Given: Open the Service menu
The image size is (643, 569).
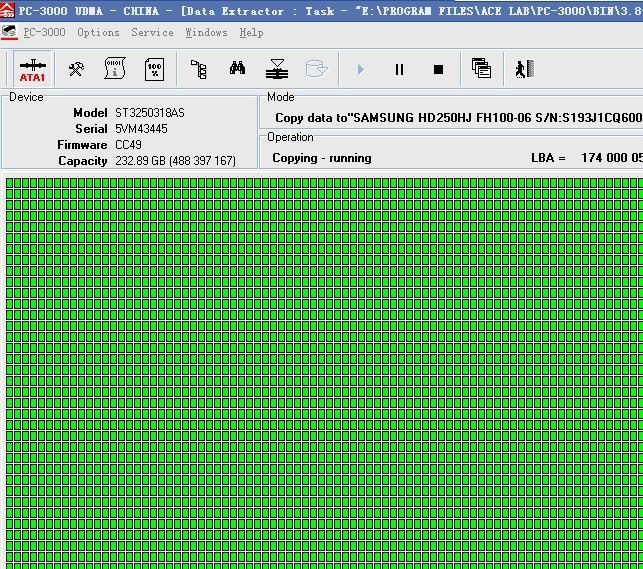Looking at the screenshot, I should click(152, 32).
